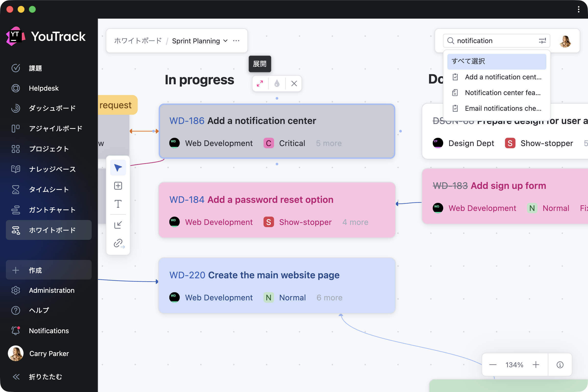588x392 pixels.
Task: Click the add card tool icon
Action: coord(118,186)
